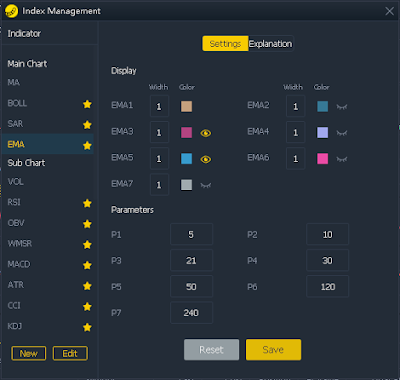Viewport: 400px width, 380px height.
Task: Click the ATR favorite star icon
Action: 87,286
